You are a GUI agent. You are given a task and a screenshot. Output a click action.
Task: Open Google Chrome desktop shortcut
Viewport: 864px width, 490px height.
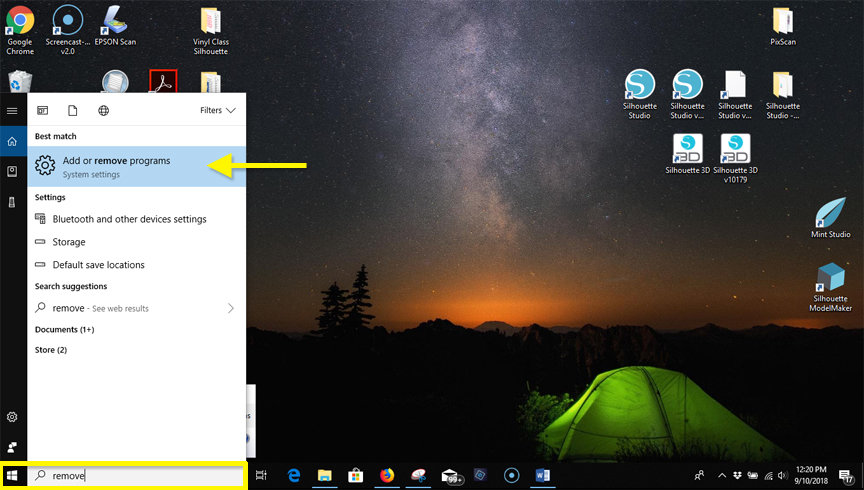(20, 24)
